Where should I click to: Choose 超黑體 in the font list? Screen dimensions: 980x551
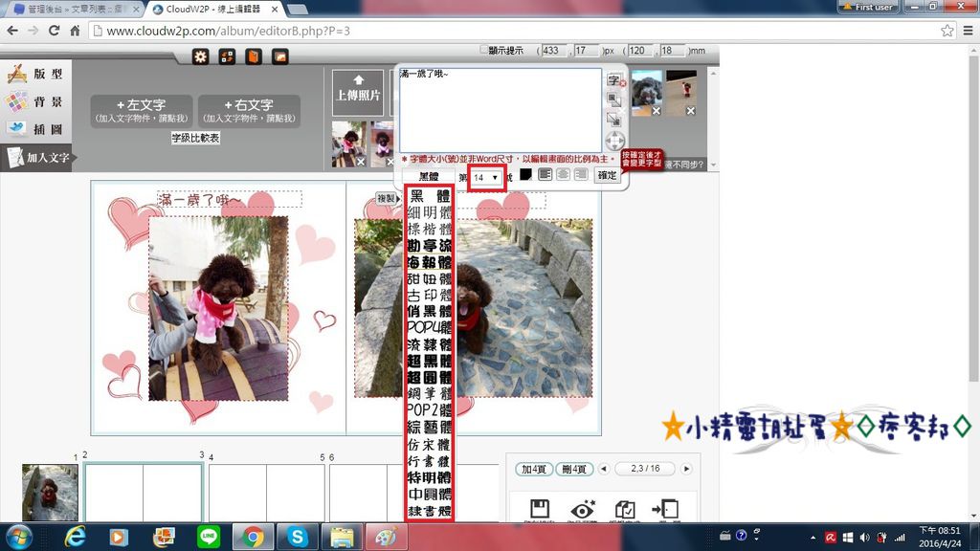pos(430,361)
